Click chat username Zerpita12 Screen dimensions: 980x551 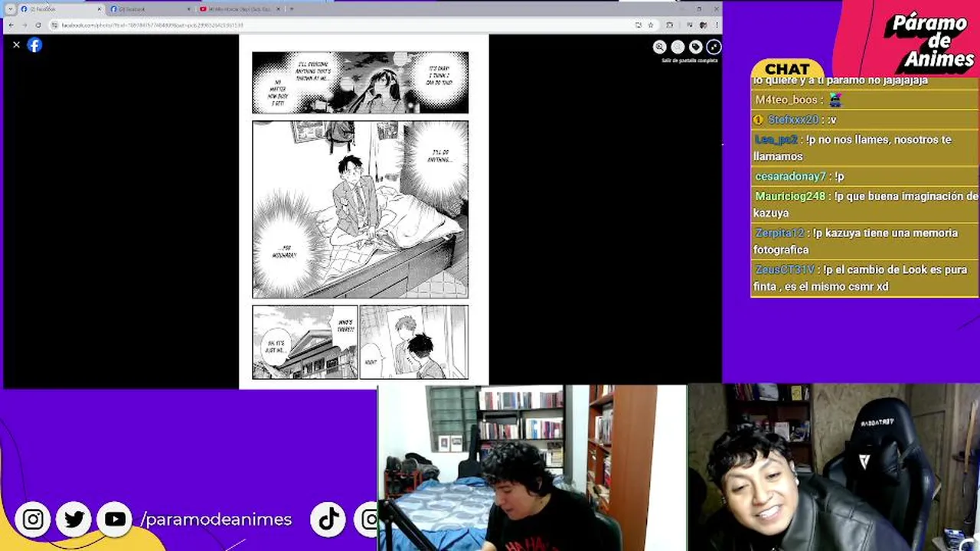[779, 233]
